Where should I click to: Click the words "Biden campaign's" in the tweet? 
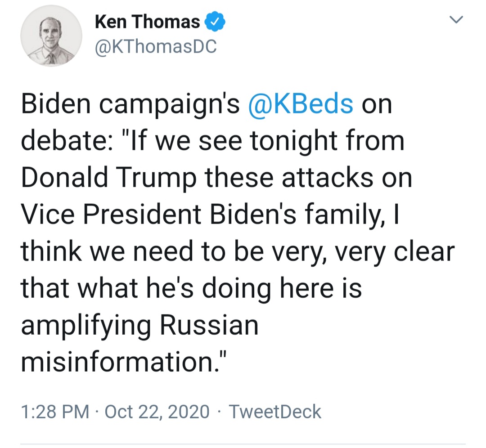point(130,104)
